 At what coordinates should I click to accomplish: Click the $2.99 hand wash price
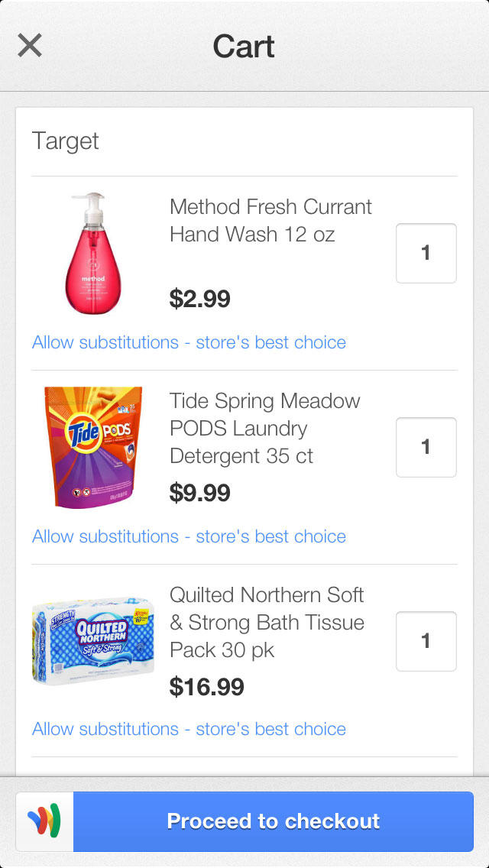[200, 299]
